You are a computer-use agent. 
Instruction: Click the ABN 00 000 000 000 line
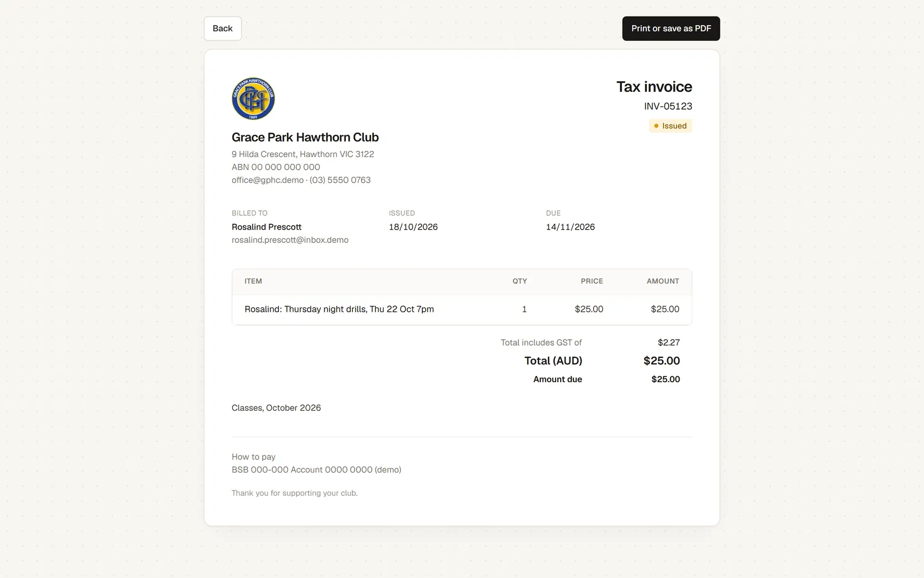[x=276, y=167]
